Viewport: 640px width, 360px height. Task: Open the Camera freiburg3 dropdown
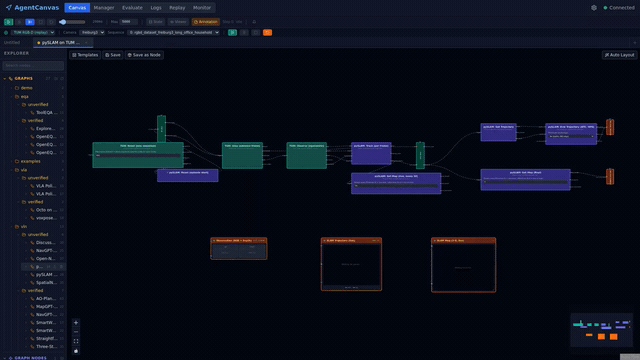pyautogui.click(x=92, y=32)
